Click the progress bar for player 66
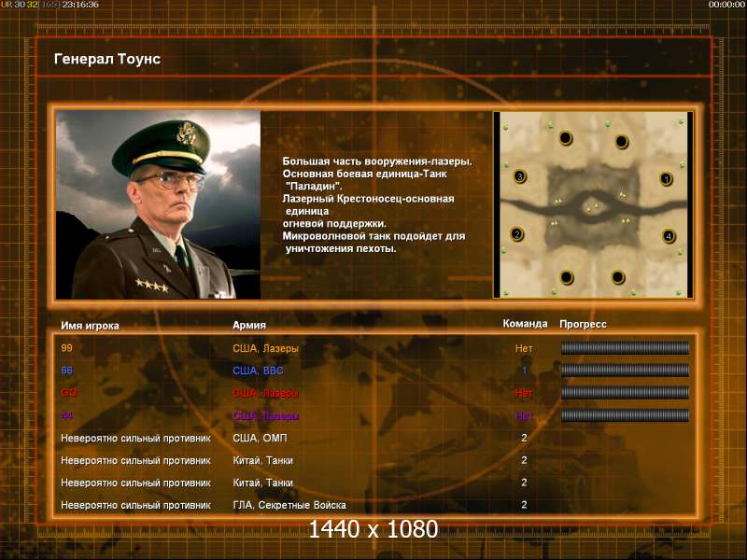The image size is (747, 560). [x=625, y=371]
